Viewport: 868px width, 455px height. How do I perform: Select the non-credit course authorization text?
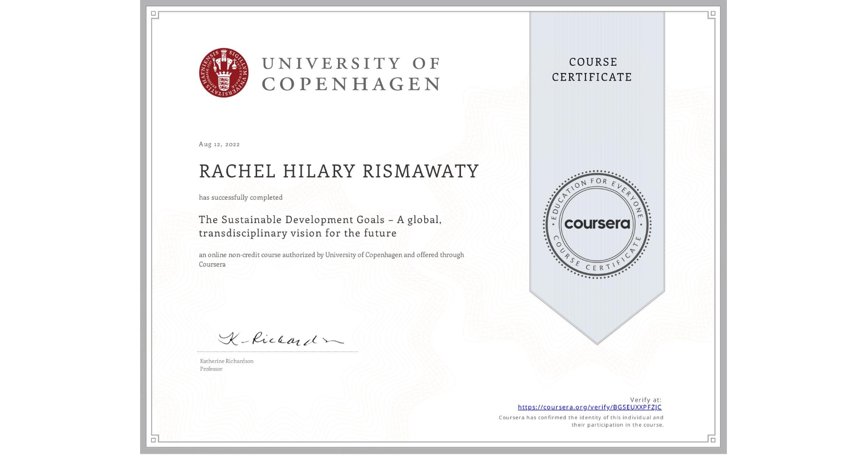(x=331, y=259)
